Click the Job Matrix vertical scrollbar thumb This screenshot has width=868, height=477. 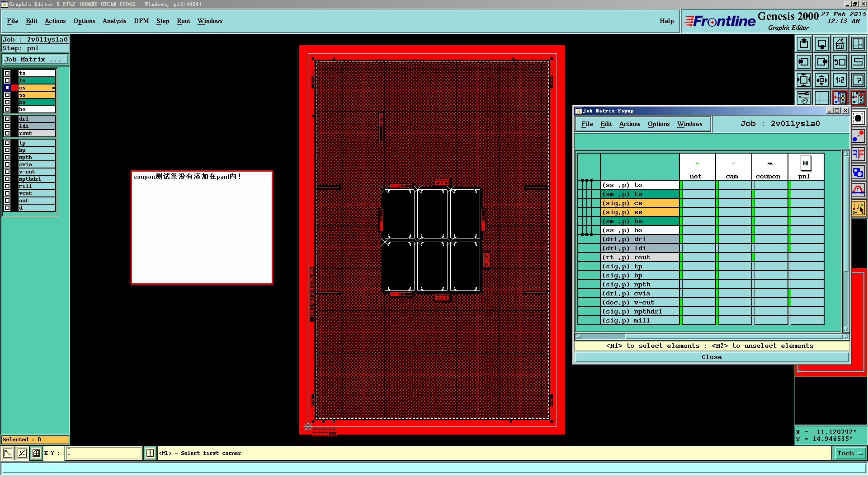pos(846,215)
